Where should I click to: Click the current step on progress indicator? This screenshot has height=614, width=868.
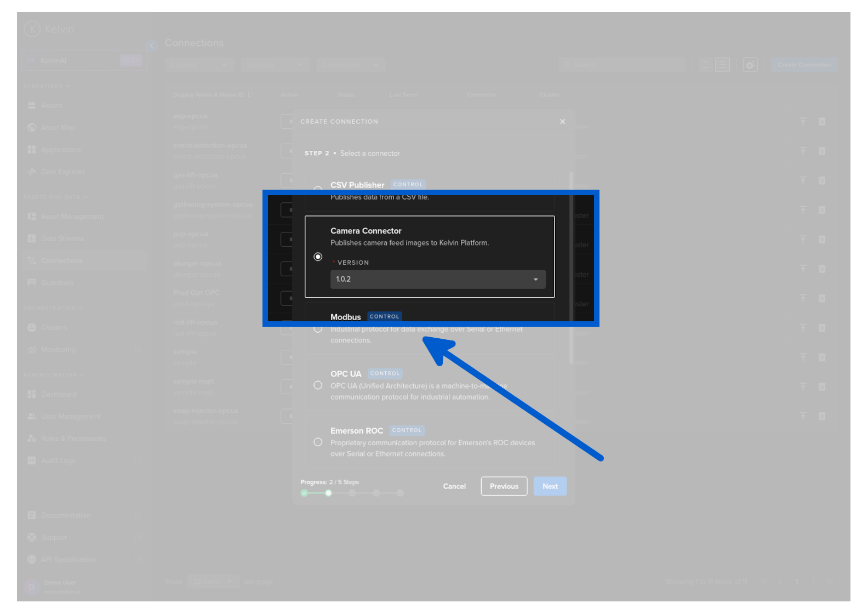coord(328,493)
